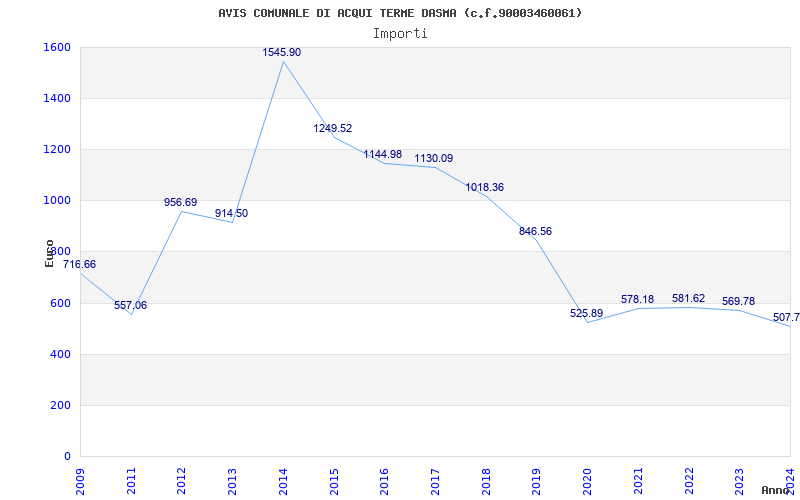This screenshot has width=800, height=500.
Task: Click the 1200 y-axis tick label
Action: point(55,149)
